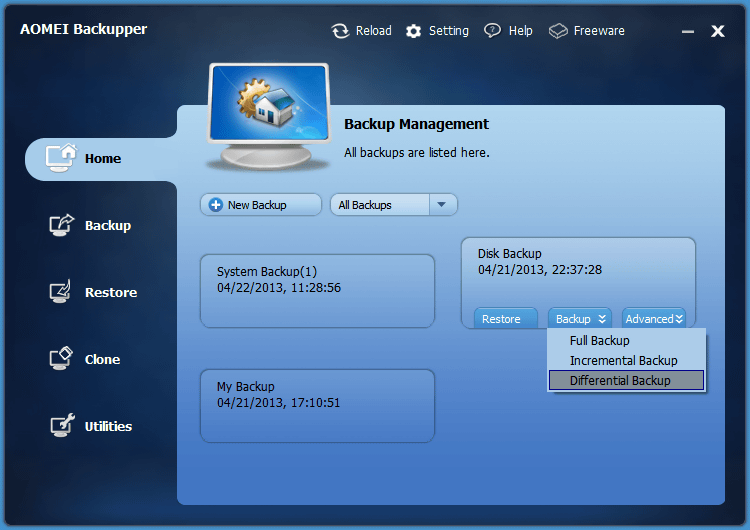The height and width of the screenshot is (530, 750).
Task: Choose Differential Backup from the menu
Action: 626,381
